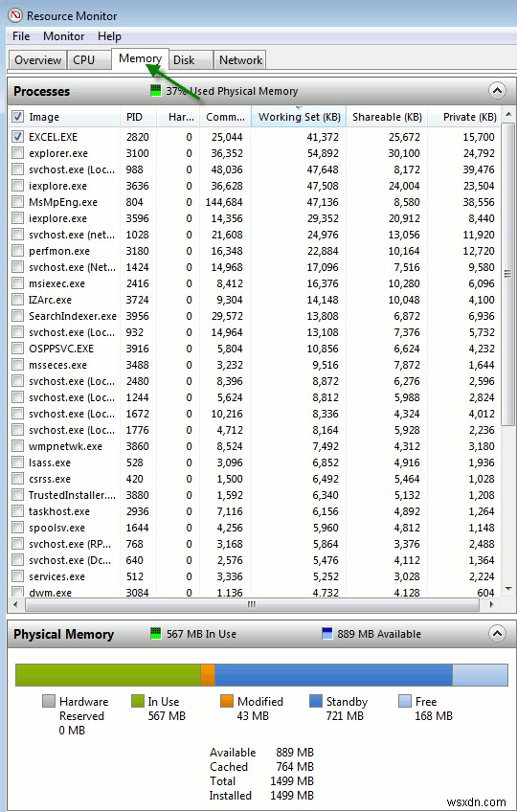The height and width of the screenshot is (812, 517).
Task: Click working set value 41,372 for EXCEL.EXE
Action: pos(323,137)
